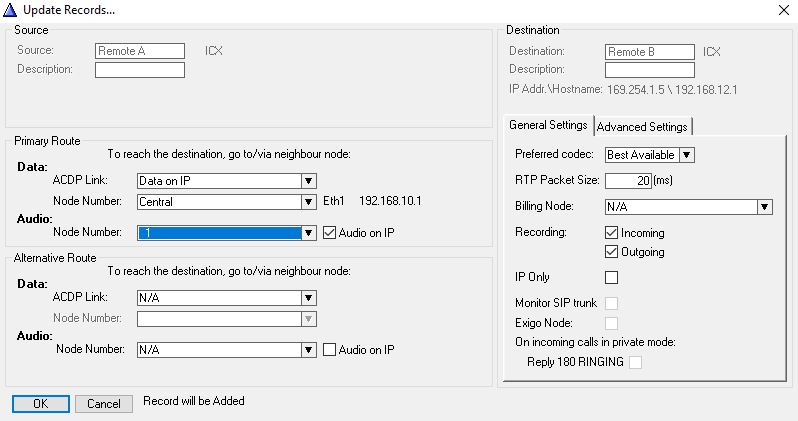
Task: Expand the Preferred codec dropdown
Action: pyautogui.click(x=687, y=155)
